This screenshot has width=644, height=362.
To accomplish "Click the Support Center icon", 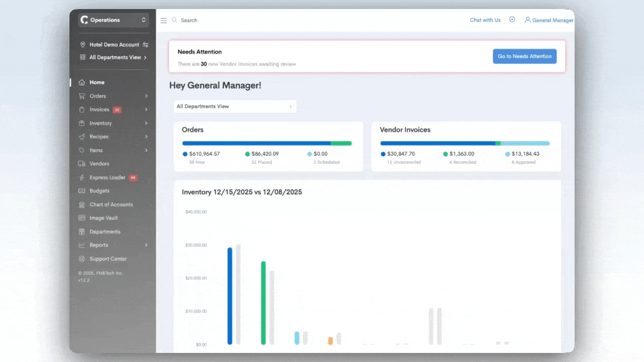I will 82,259.
